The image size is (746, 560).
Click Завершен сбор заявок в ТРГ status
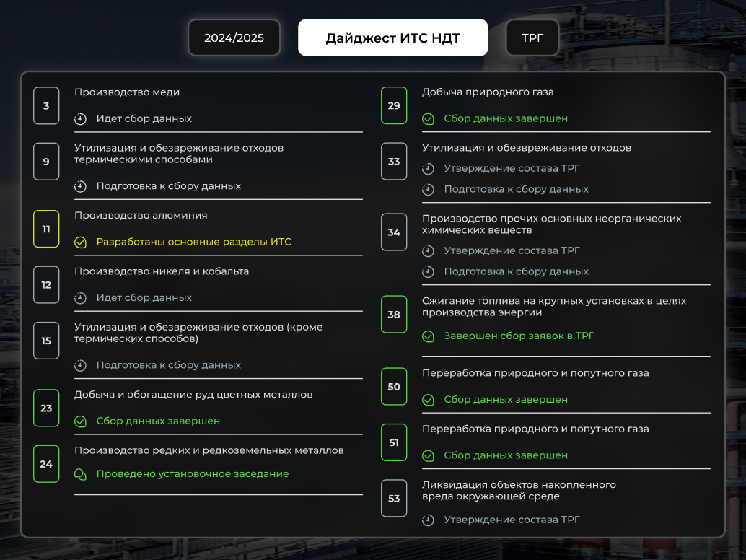click(x=519, y=336)
